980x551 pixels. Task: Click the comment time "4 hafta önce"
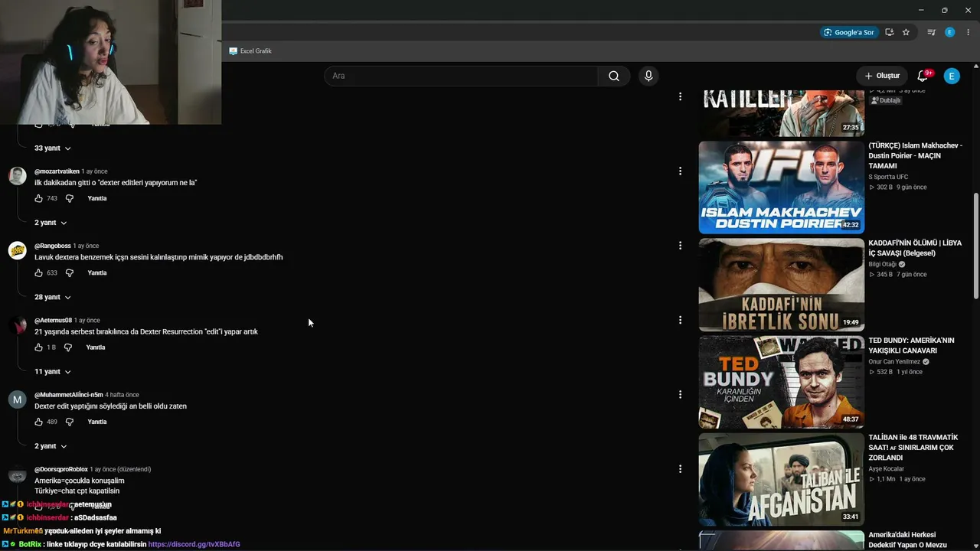[122, 395]
